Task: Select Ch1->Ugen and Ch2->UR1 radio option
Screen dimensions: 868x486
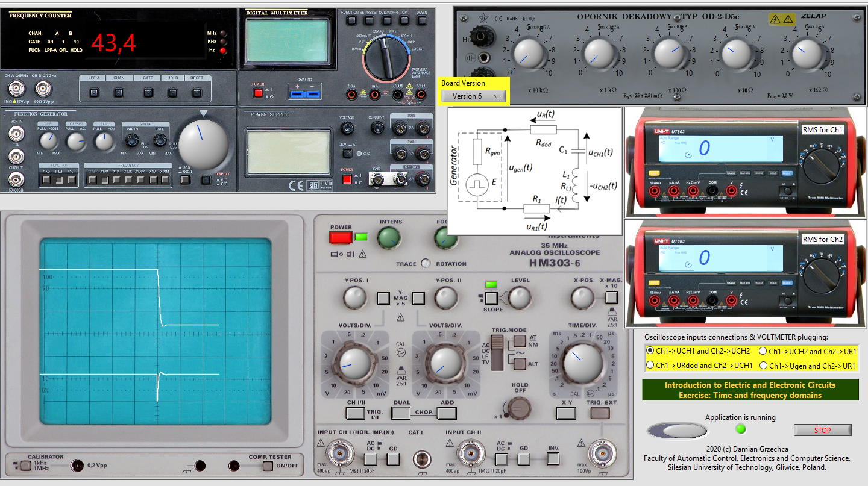Action: tap(763, 366)
